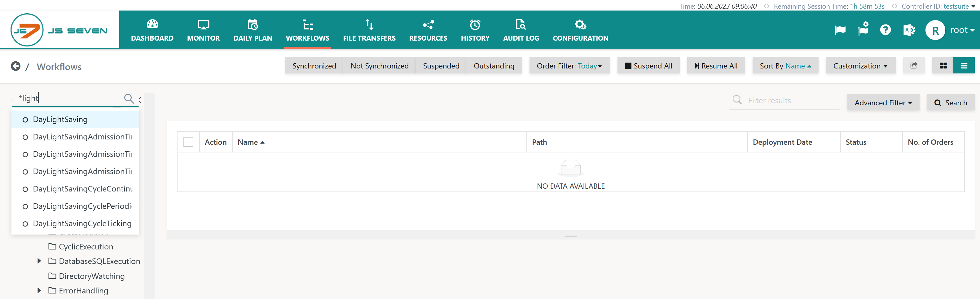Select DayLightSavingCyclePeriodi suggestion
The height and width of the screenshot is (299, 980).
[75, 206]
